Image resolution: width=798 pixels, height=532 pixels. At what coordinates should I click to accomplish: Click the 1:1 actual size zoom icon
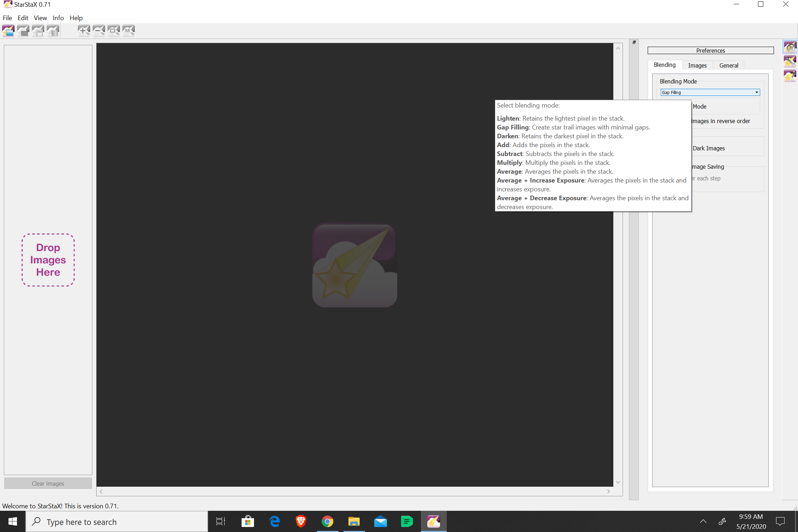(x=128, y=31)
